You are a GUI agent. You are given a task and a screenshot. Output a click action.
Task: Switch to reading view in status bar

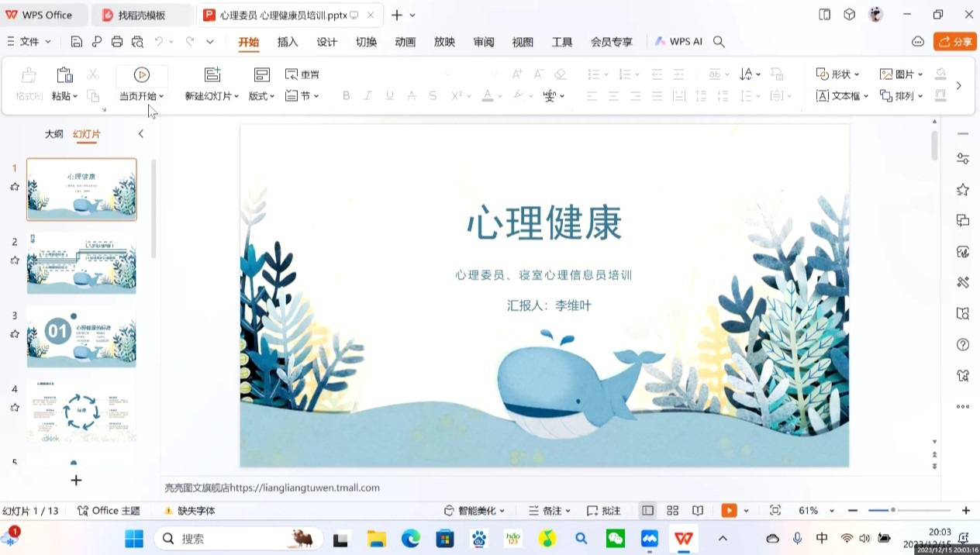click(698, 511)
